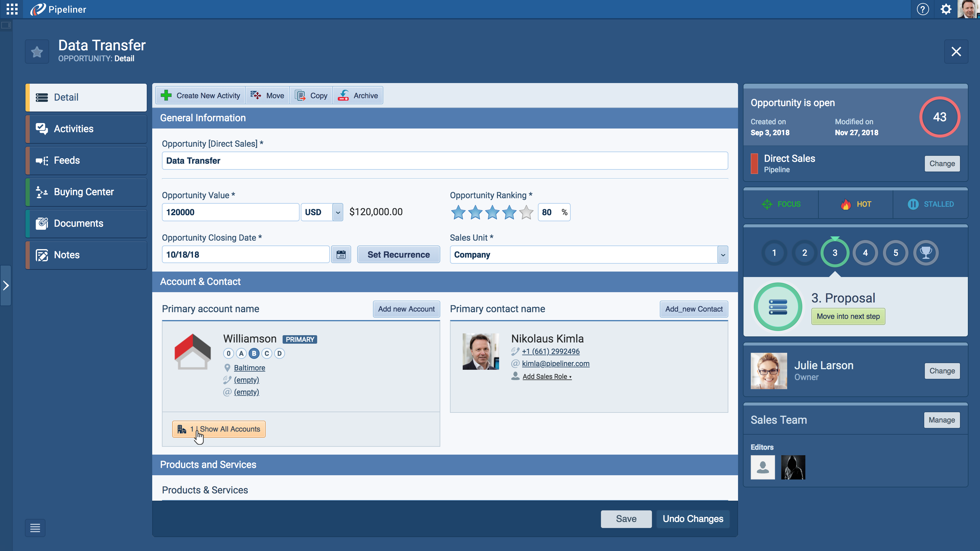The image size is (980, 551).
Task: Open the Add Sales Role dropdown
Action: pyautogui.click(x=547, y=376)
